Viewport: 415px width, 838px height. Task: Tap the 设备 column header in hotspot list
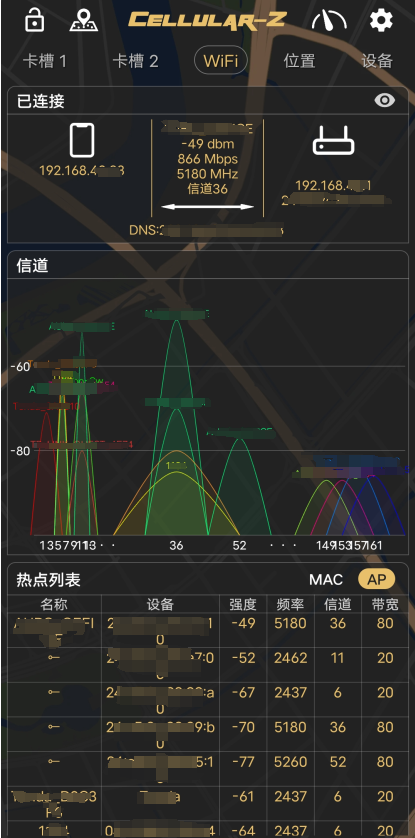click(160, 604)
